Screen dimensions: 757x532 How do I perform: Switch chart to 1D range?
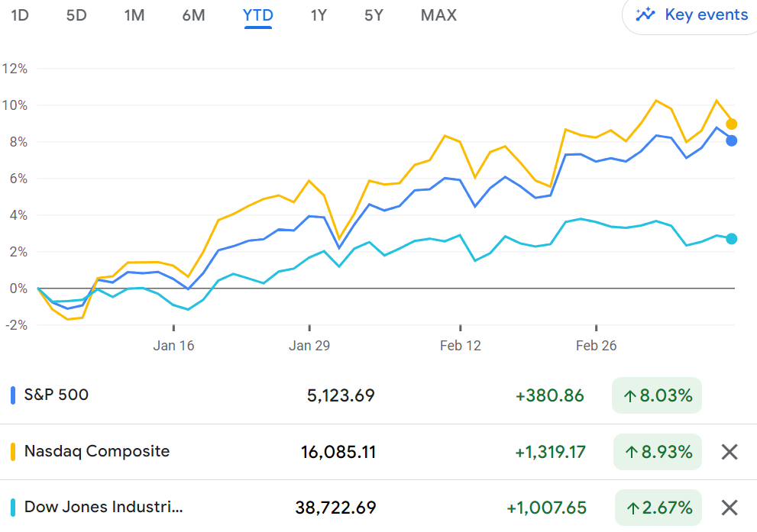pyautogui.click(x=20, y=15)
